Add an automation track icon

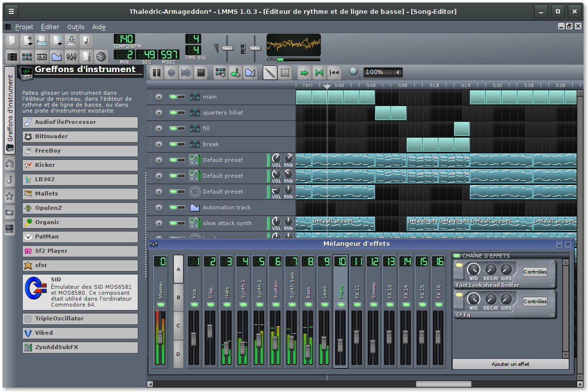250,73
